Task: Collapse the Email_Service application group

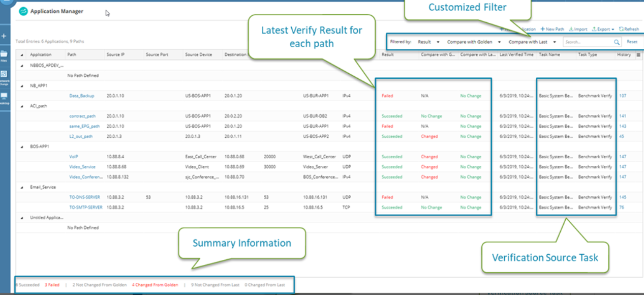Action: (22, 187)
